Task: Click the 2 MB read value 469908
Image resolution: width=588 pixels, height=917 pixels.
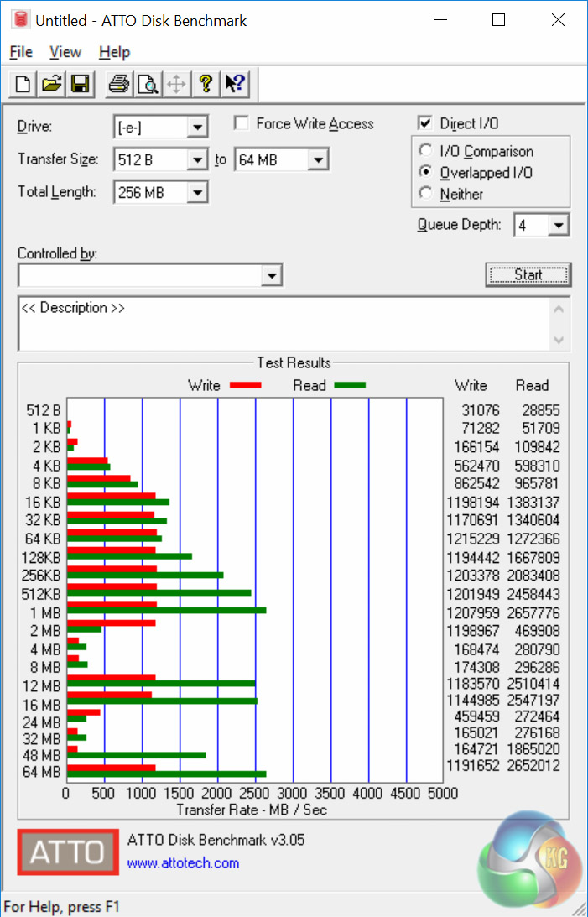Action: 537,631
